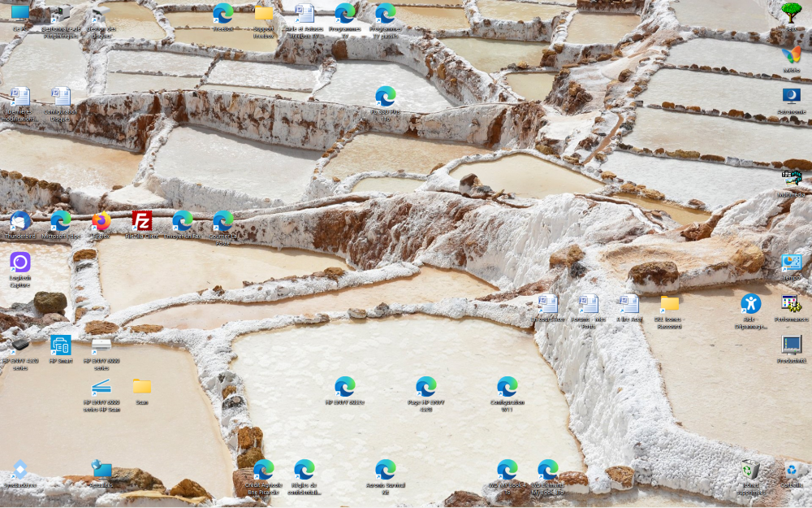Launch Firefox from the desktop
Viewport: 812px width, 508px height.
pyautogui.click(x=101, y=221)
